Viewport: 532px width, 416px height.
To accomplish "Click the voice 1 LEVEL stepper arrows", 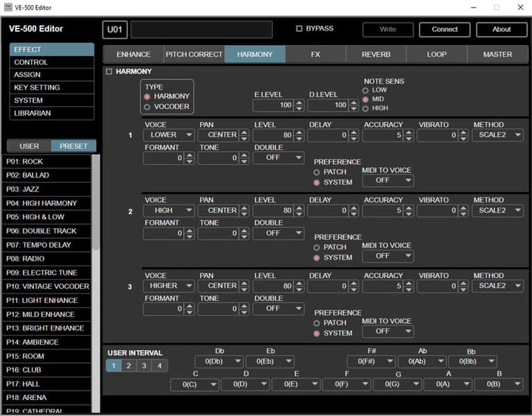I will click(x=299, y=135).
